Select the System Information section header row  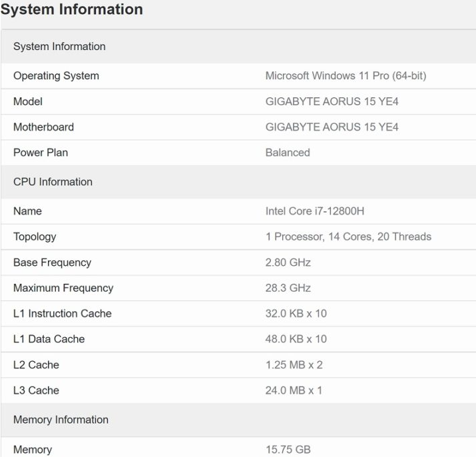coord(238,47)
